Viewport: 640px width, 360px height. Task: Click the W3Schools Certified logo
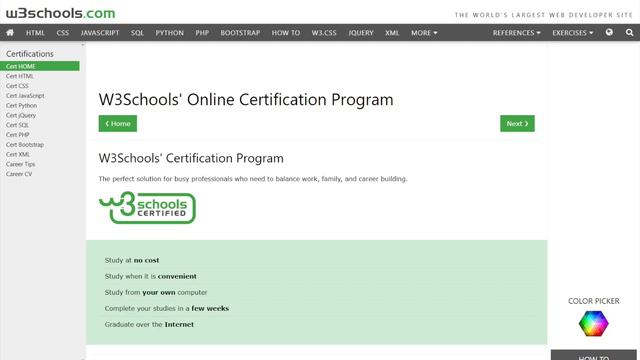click(x=147, y=207)
